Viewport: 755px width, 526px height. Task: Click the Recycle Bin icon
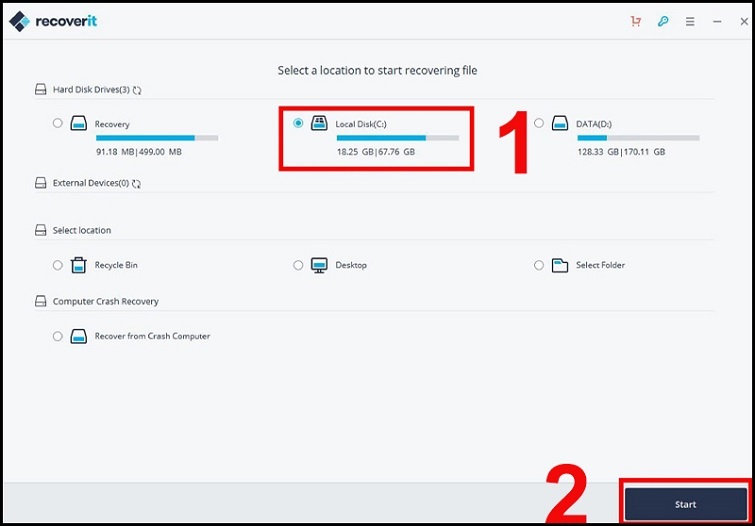click(79, 265)
